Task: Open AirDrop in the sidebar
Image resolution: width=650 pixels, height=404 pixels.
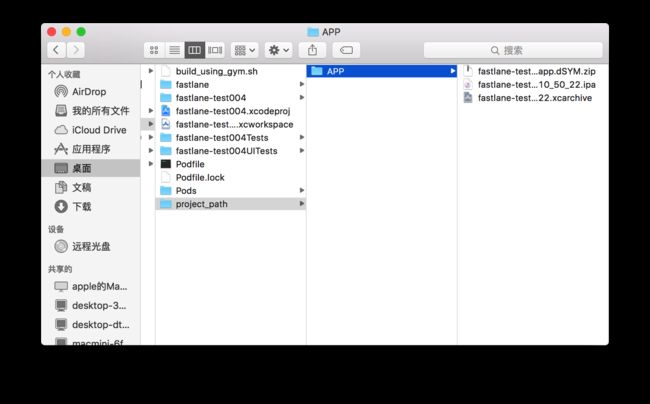Action: click(x=91, y=92)
